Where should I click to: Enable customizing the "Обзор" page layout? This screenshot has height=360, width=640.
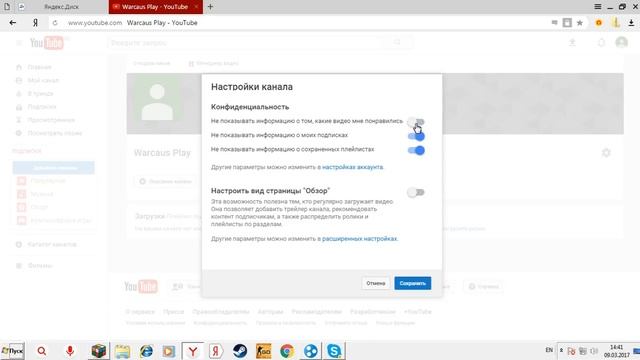(x=416, y=192)
